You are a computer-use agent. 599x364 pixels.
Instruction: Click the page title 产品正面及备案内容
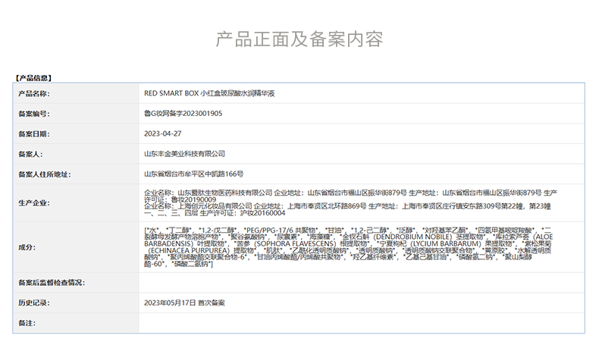point(299,39)
